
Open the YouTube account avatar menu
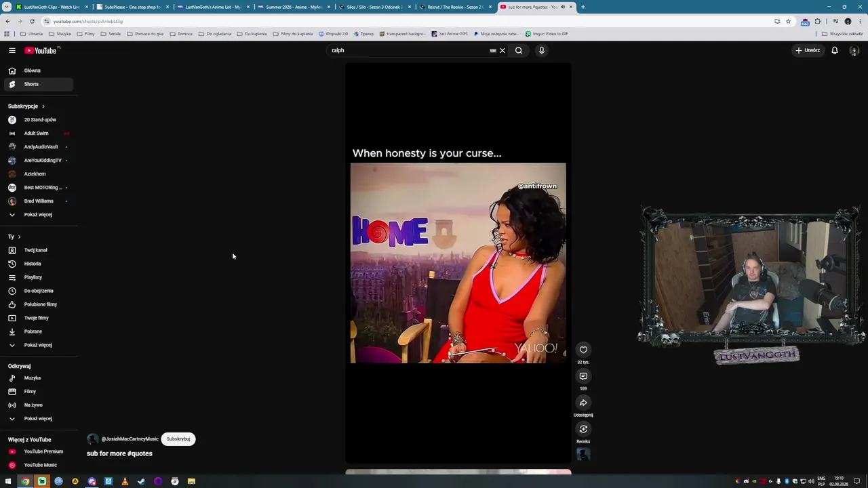[854, 51]
